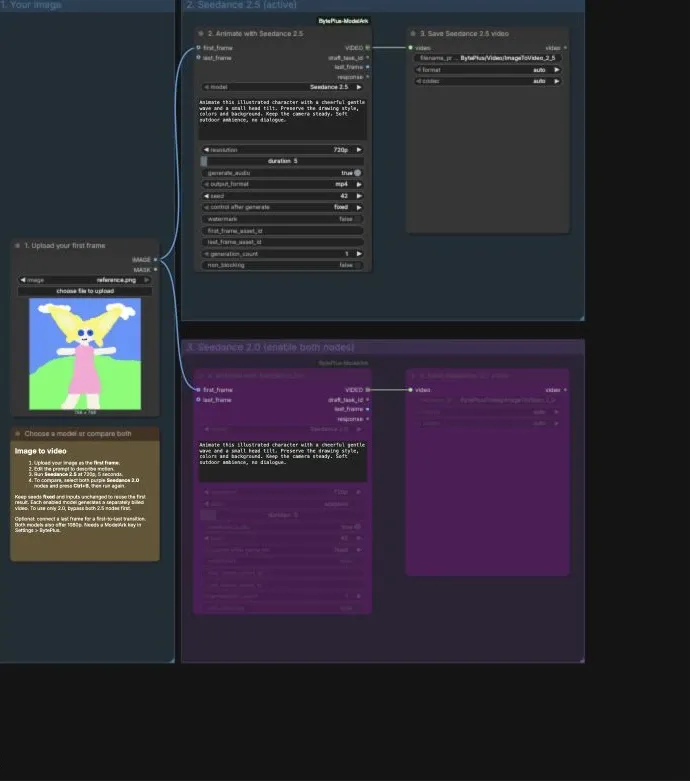Select previous image with left arrow on image field

pyautogui.click(x=23, y=280)
